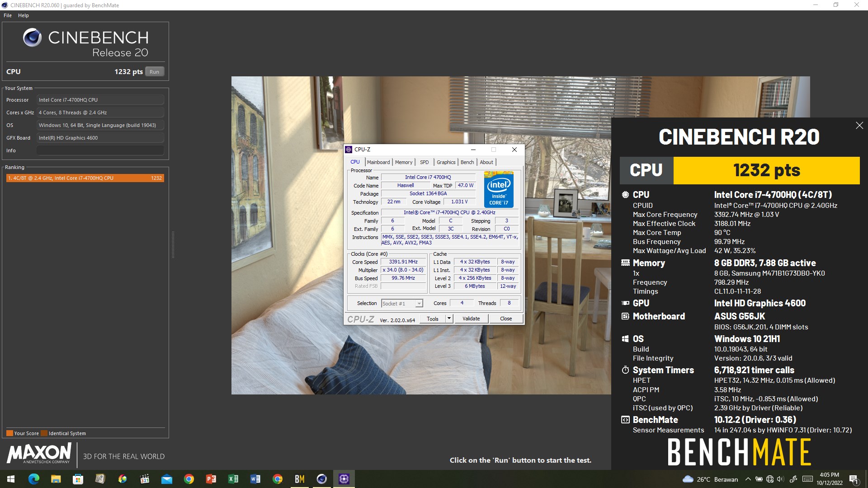This screenshot has width=868, height=488.
Task: Click the System Timers clock icon
Action: click(x=625, y=370)
